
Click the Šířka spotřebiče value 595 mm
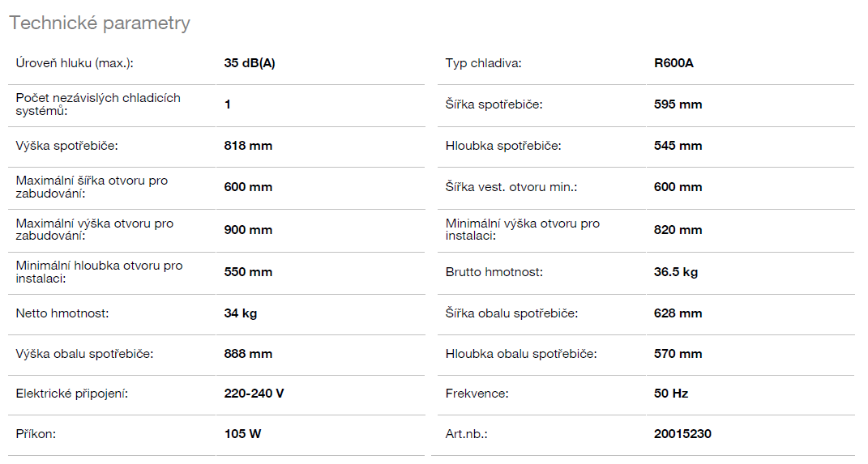[x=678, y=104]
